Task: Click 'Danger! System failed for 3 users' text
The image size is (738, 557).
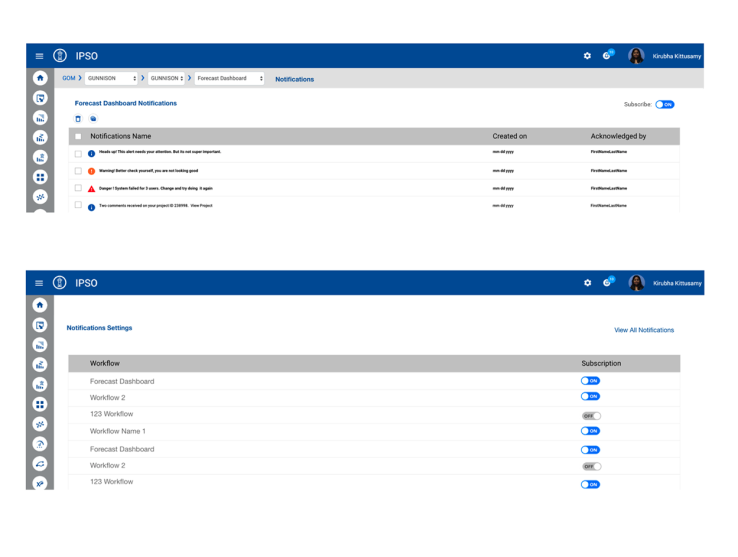Action: 156,188
